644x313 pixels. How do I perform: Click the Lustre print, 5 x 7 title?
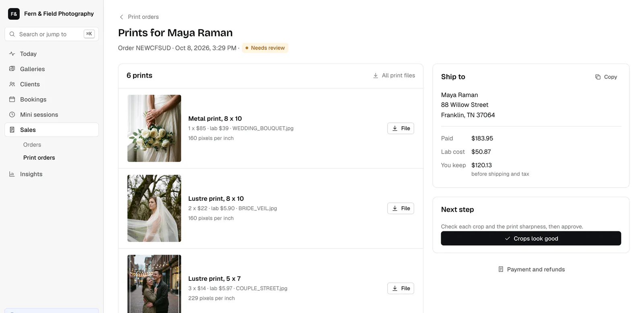point(215,279)
